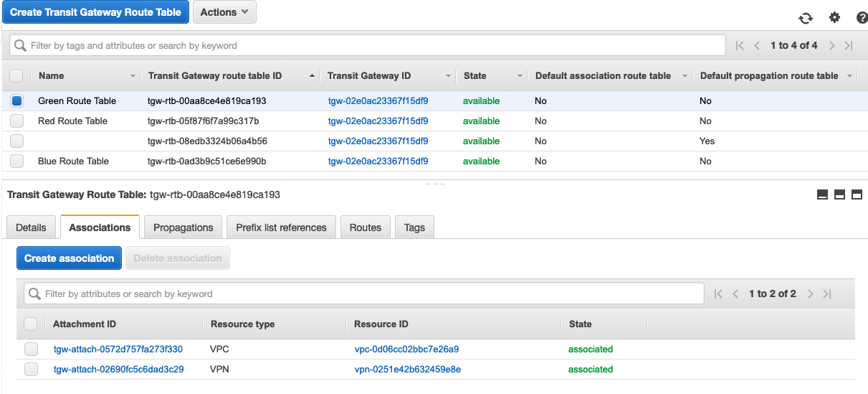Uncheck the Green Route Table checkbox
868x394 pixels.
(17, 101)
